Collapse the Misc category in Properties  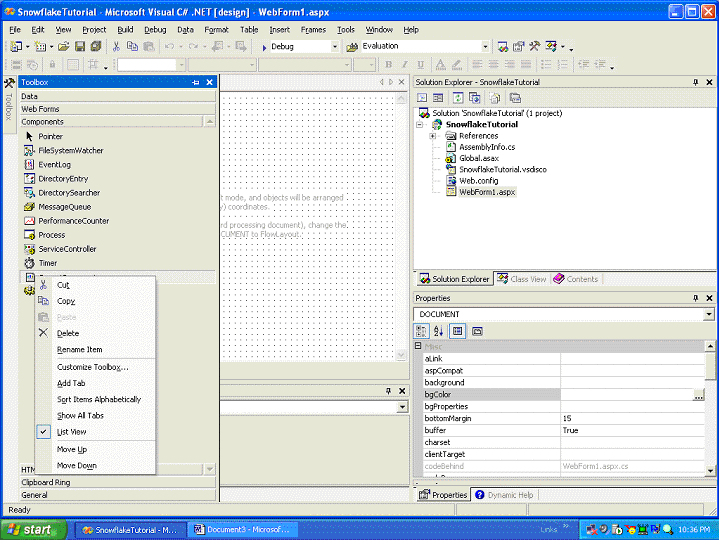pos(418,346)
